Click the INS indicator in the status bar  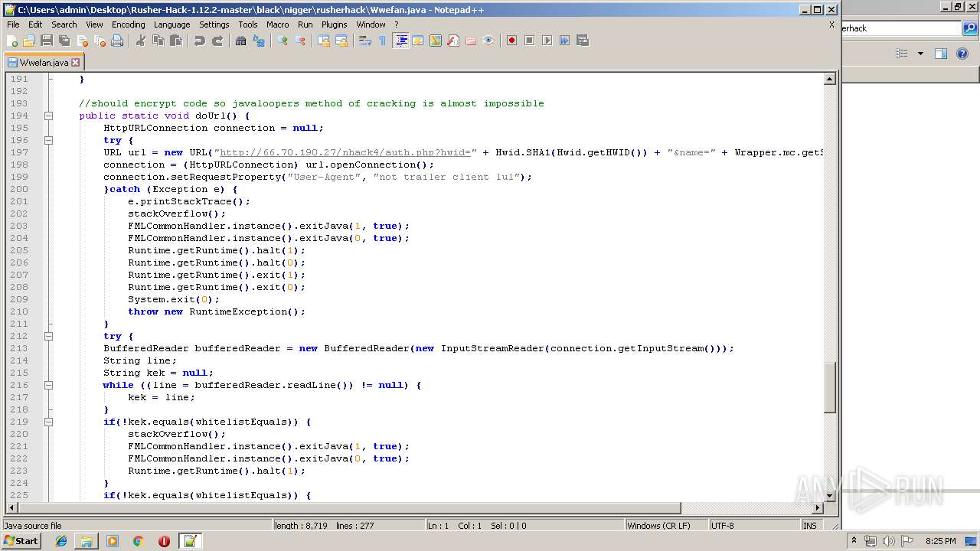pyautogui.click(x=809, y=526)
